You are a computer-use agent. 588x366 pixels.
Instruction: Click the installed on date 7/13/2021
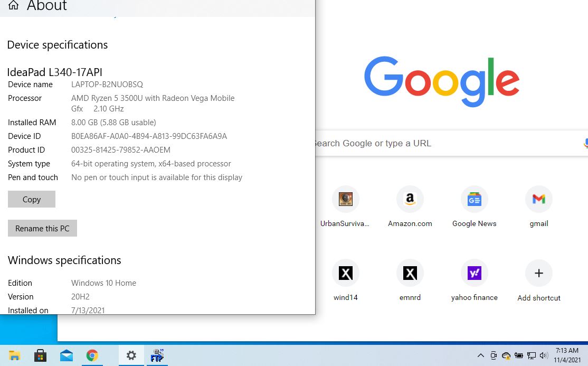coord(88,311)
